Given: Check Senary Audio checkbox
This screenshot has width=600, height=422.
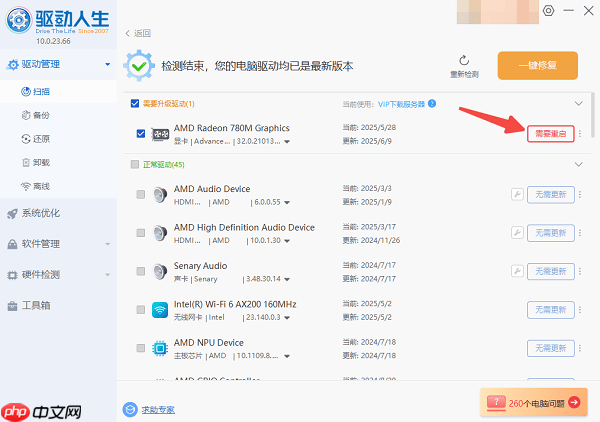Looking at the screenshot, I should point(141,271).
